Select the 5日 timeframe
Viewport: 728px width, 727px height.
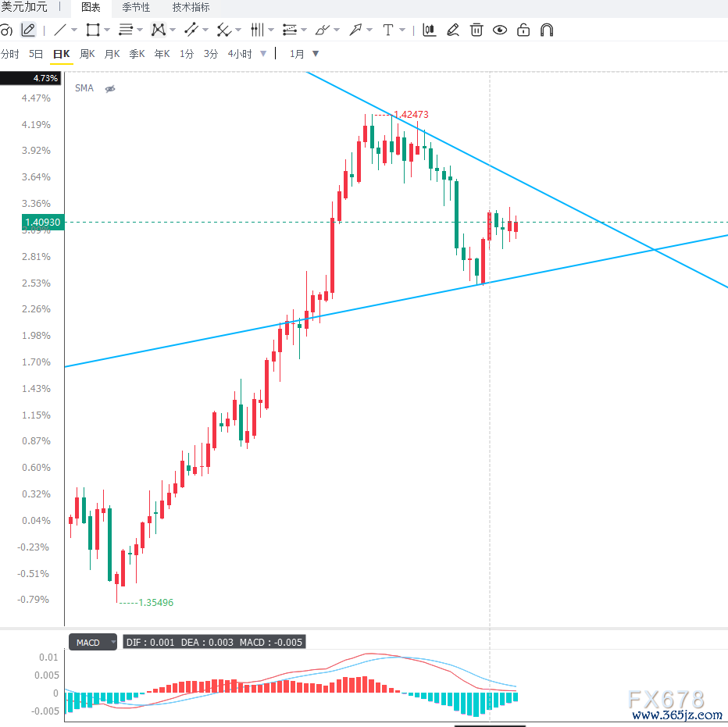pyautogui.click(x=36, y=54)
